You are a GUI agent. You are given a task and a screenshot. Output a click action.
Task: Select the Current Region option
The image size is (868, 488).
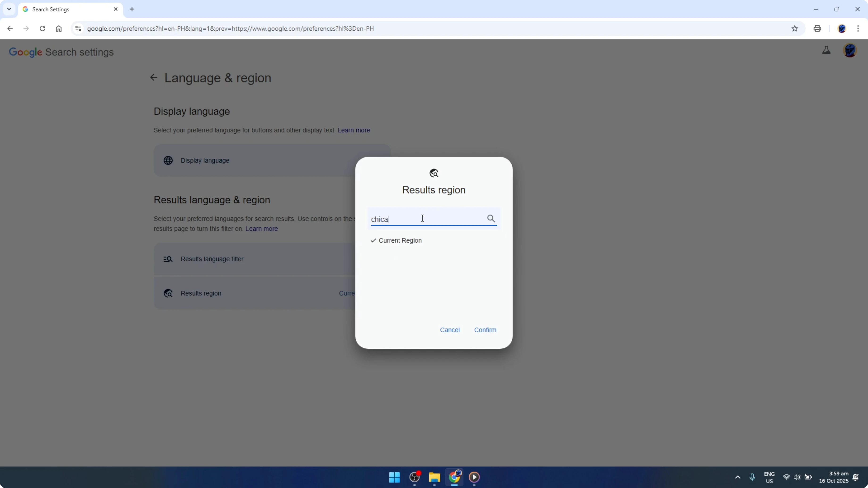[x=396, y=240]
